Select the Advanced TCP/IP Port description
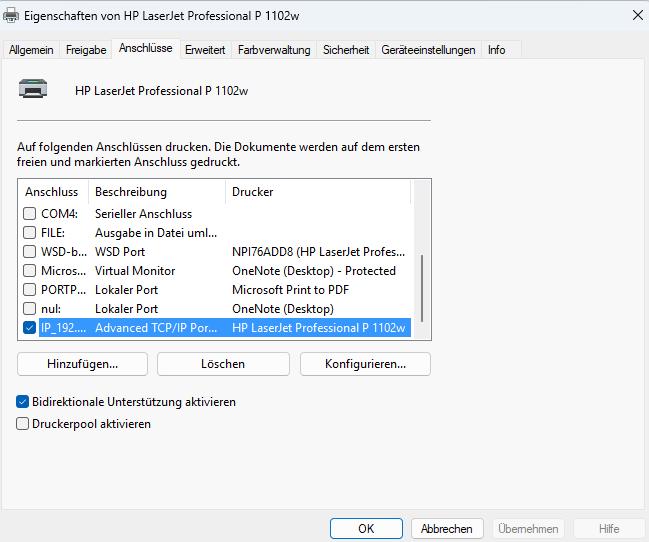 click(x=156, y=328)
